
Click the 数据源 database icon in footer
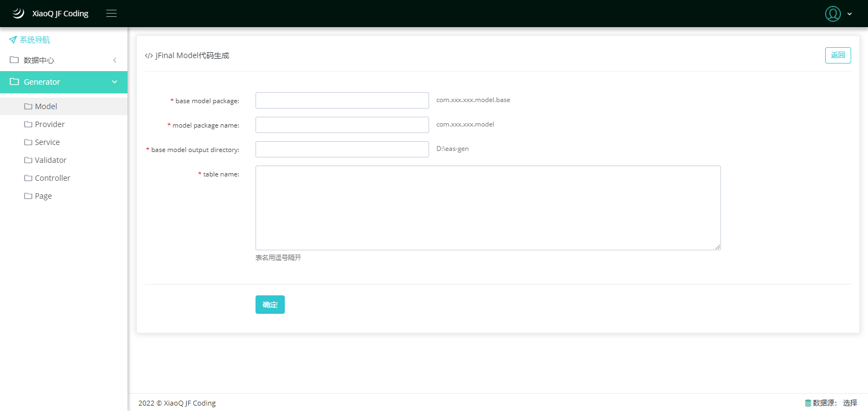tap(808, 403)
